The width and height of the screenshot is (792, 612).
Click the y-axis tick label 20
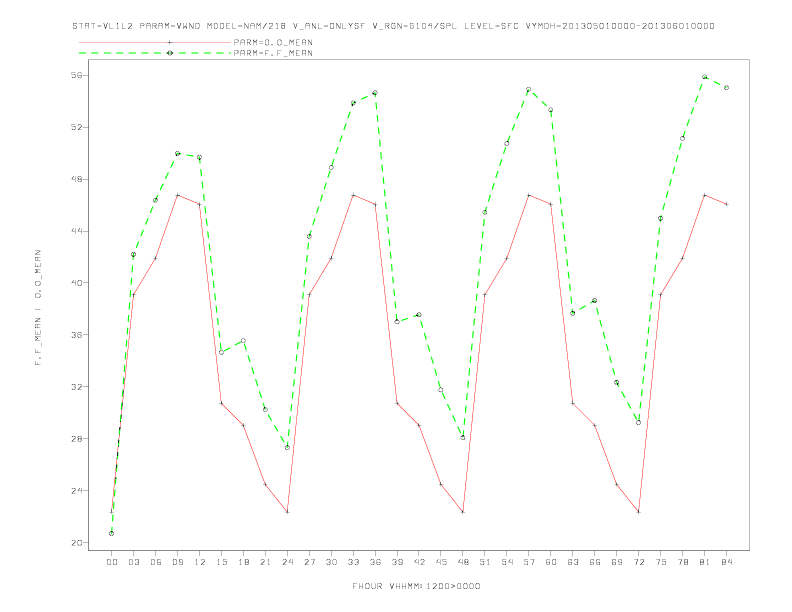pos(79,543)
